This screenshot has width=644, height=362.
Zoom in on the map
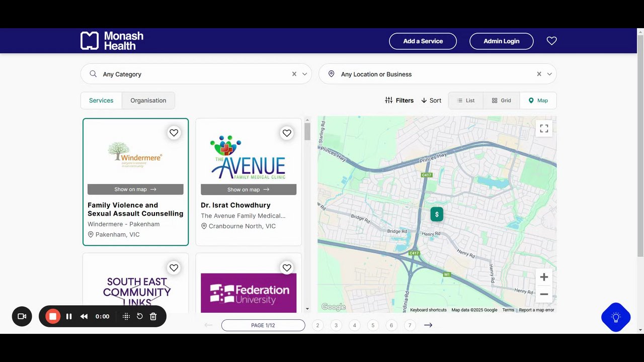point(544,277)
